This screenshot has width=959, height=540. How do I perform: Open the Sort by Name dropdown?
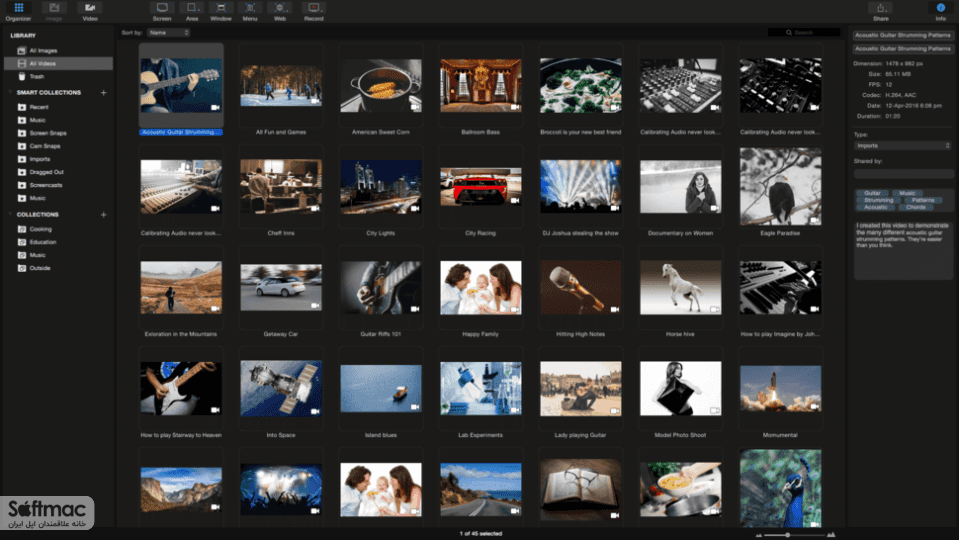[x=168, y=32]
